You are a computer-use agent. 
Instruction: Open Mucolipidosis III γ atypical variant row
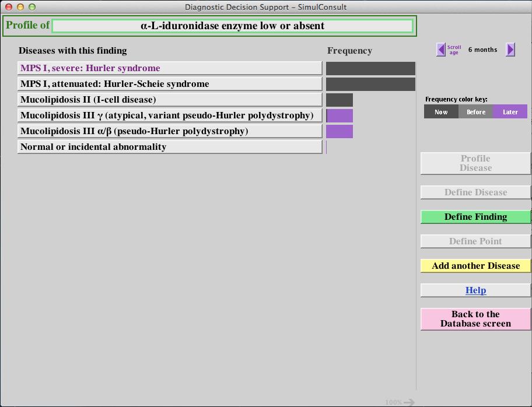pyautogui.click(x=169, y=115)
